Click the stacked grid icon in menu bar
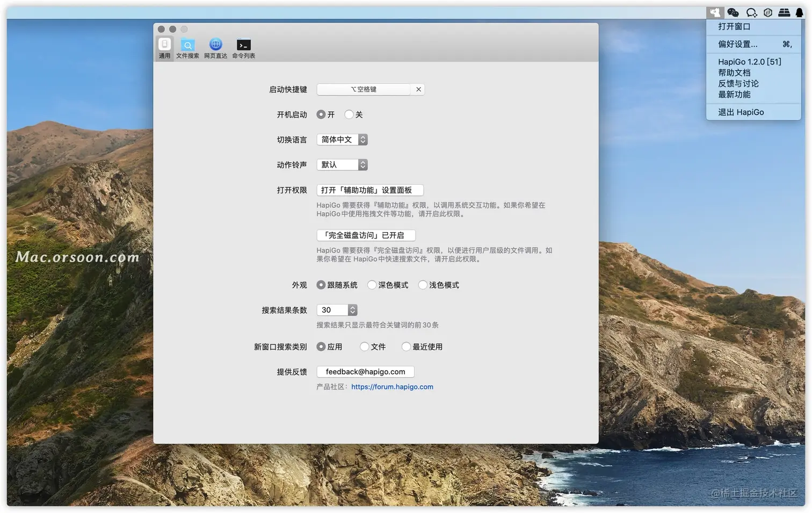The image size is (812, 513). pos(784,12)
